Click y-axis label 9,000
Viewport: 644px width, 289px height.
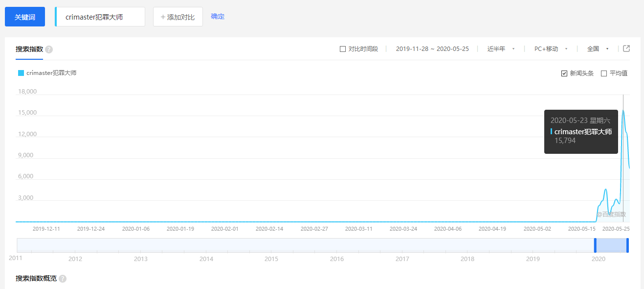tap(25, 155)
